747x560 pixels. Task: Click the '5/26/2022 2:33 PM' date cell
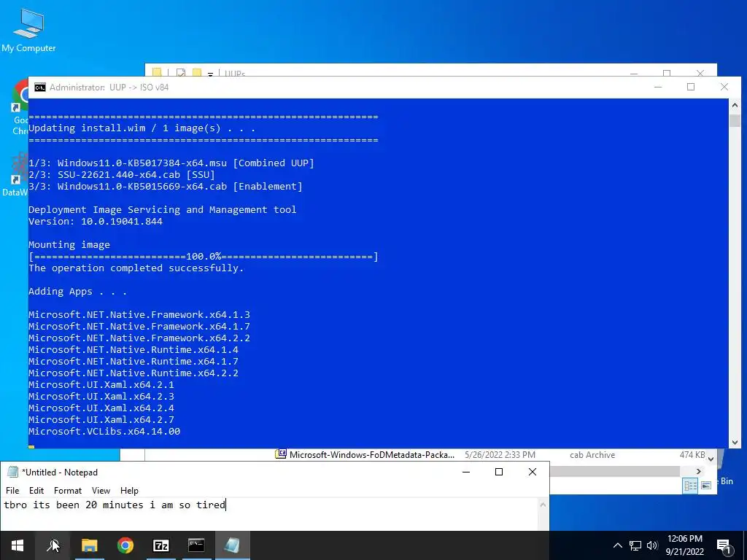(x=500, y=455)
